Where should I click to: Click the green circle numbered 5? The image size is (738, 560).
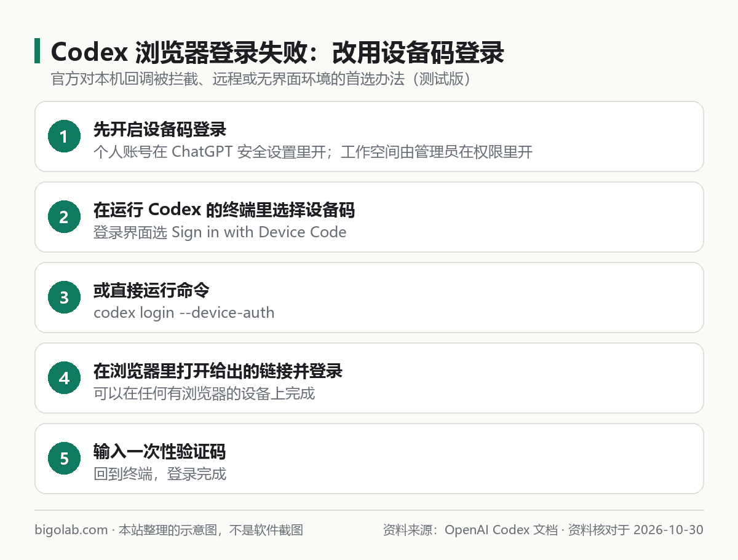pos(64,459)
